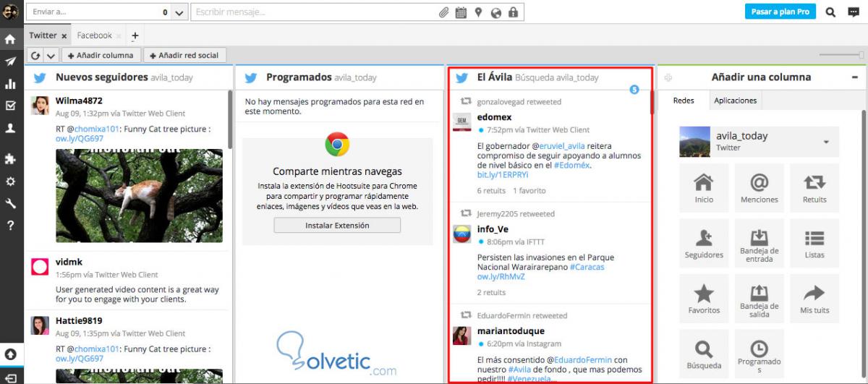Click Wilma4872 username
Viewport: 868px width, 384px height.
79,101
